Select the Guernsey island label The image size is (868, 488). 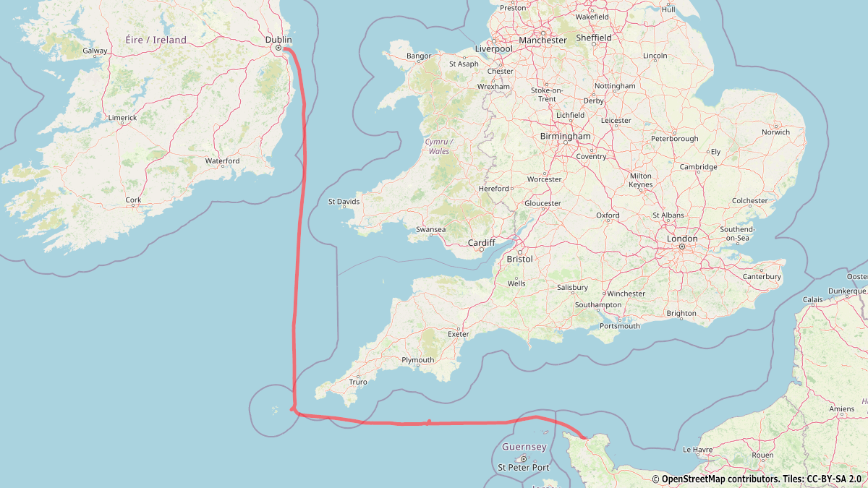click(524, 447)
